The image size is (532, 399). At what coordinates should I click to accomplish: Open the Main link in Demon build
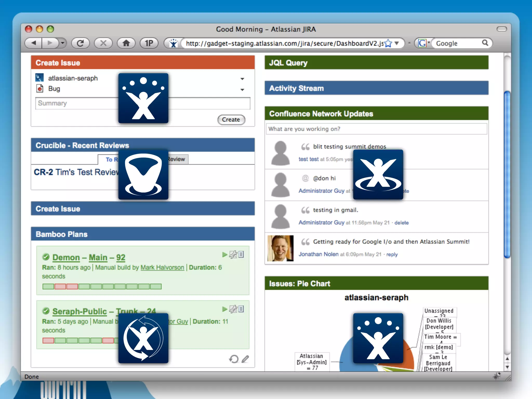98,257
